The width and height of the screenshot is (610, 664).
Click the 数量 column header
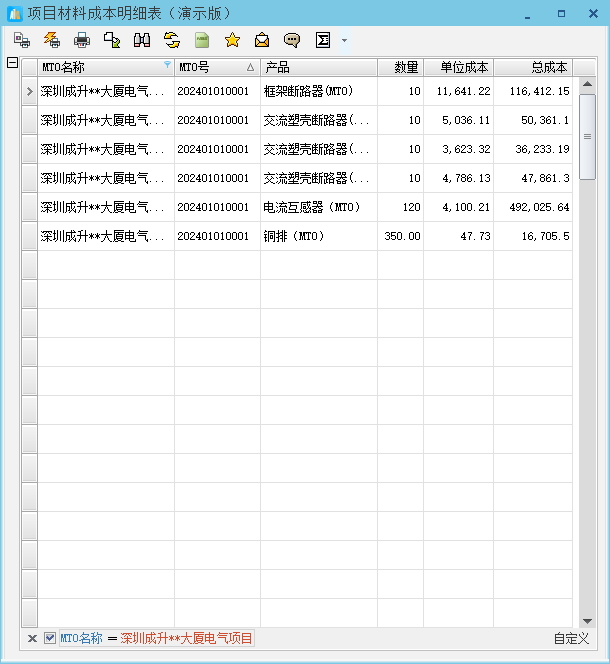coord(401,67)
